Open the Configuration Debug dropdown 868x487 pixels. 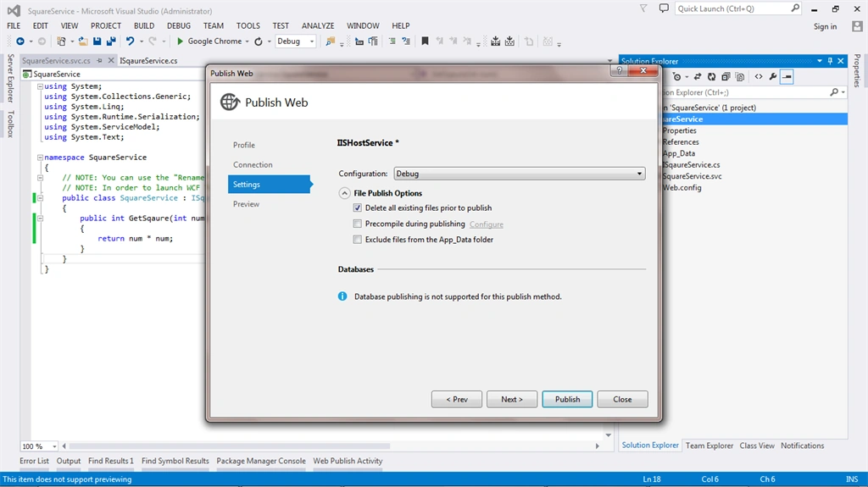pos(520,174)
